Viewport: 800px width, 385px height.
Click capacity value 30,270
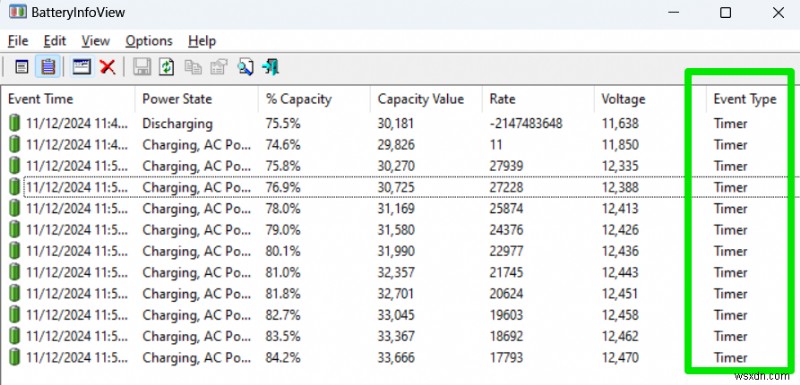coord(396,166)
